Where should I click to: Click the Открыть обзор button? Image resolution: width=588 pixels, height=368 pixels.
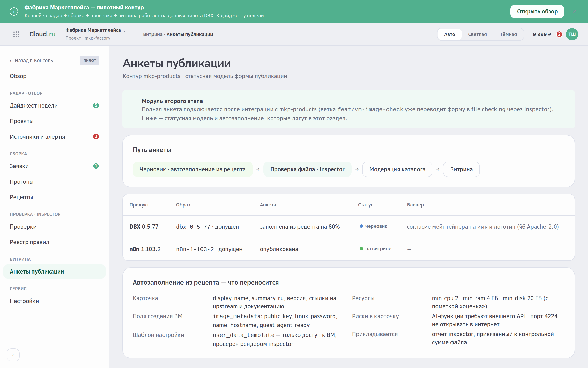click(537, 11)
